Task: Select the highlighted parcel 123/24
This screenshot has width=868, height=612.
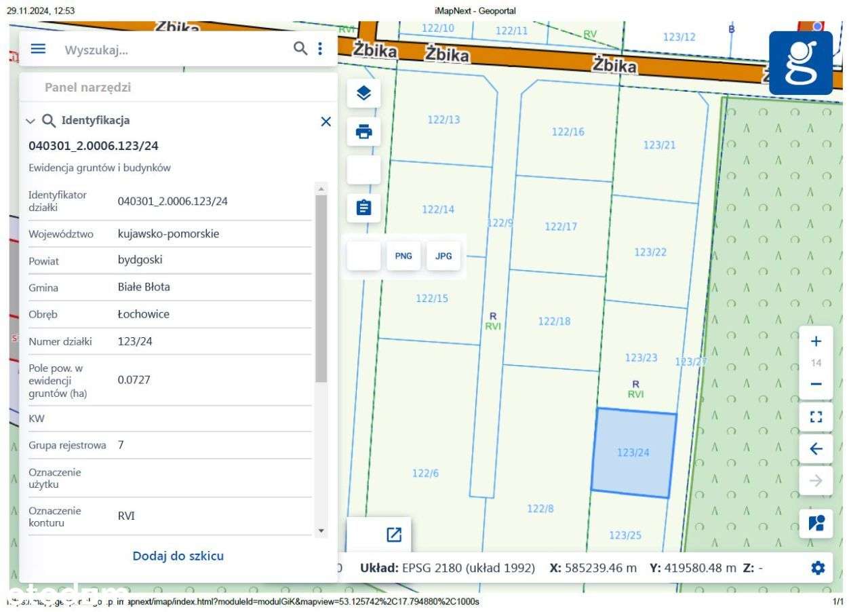Action: coord(633,453)
